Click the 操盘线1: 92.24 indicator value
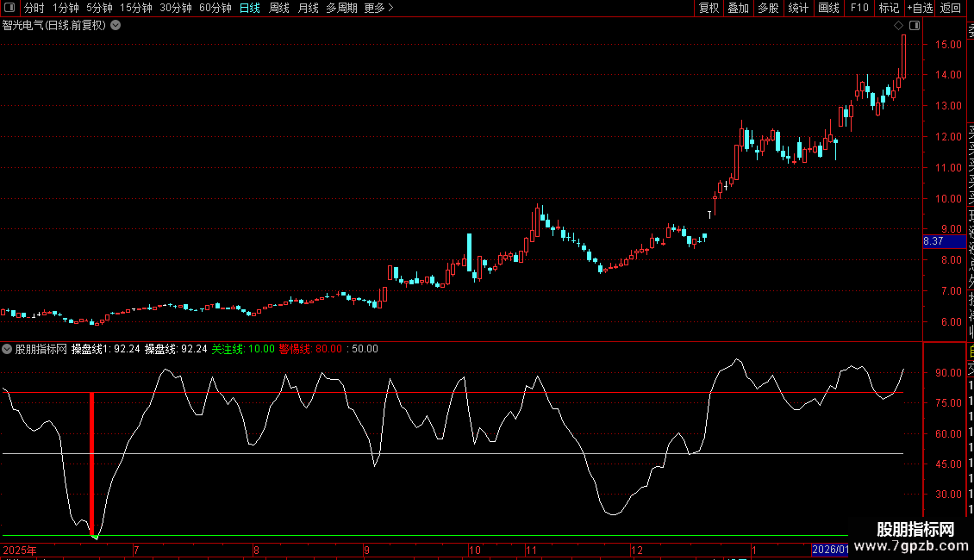 click(x=106, y=349)
